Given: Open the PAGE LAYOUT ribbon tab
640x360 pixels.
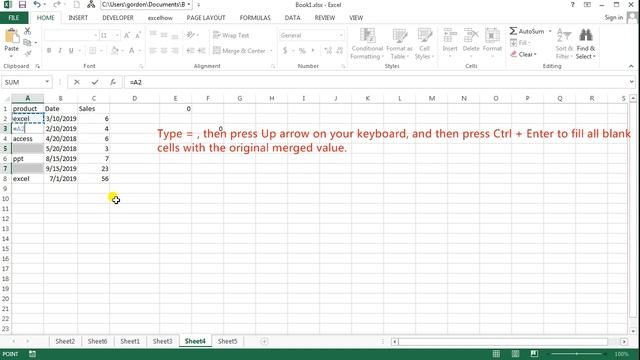Looking at the screenshot, I should pyautogui.click(x=206, y=18).
